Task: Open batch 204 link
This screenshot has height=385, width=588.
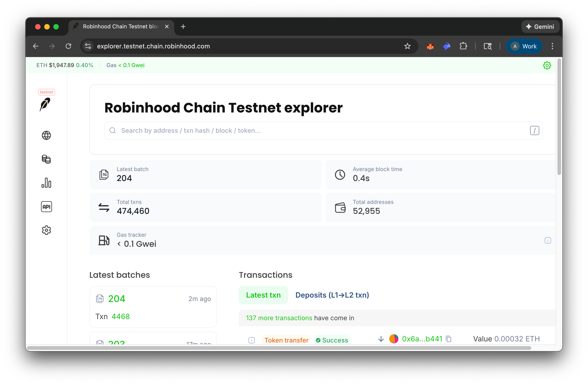Action: click(x=116, y=299)
